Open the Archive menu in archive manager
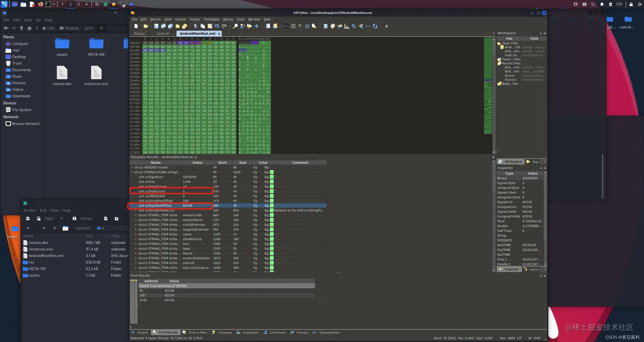The height and width of the screenshot is (342, 644). (x=30, y=210)
